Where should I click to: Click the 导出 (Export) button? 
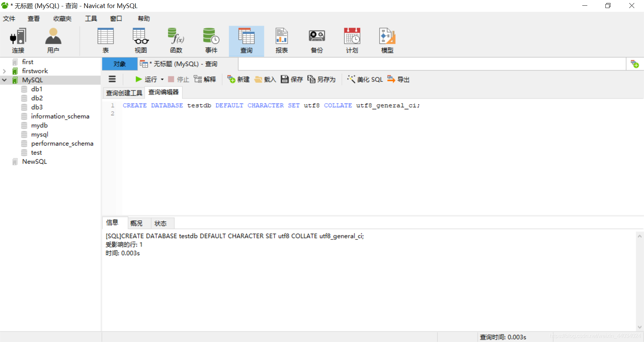(x=398, y=79)
